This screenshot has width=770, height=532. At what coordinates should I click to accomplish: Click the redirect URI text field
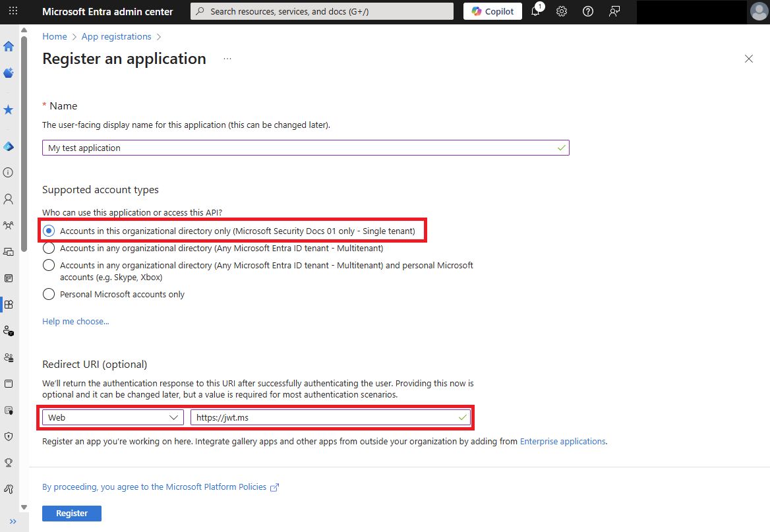330,417
